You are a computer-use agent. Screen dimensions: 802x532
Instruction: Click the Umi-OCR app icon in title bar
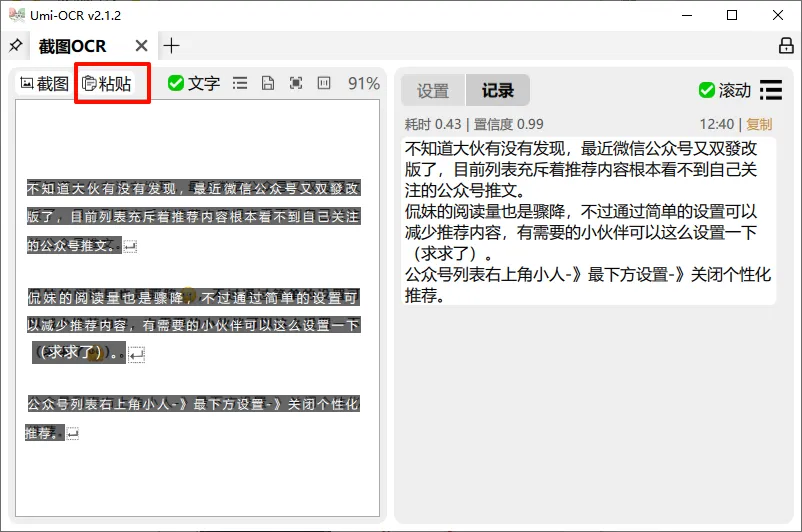tap(16, 15)
